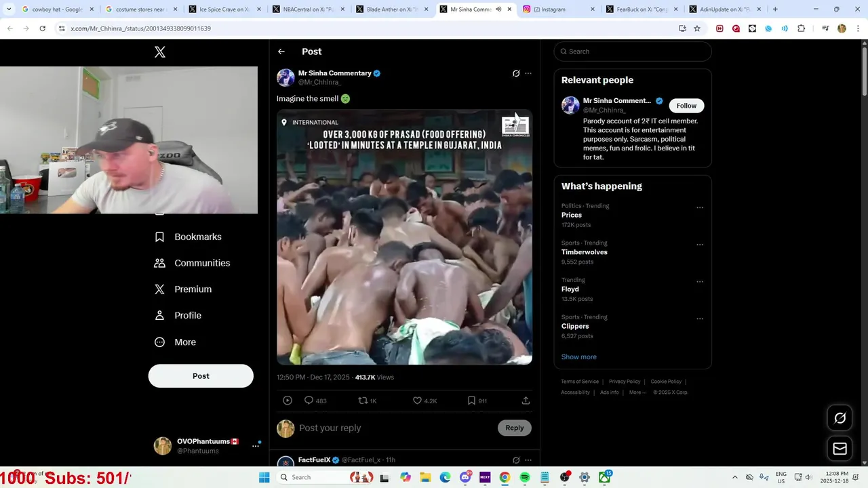This screenshot has width=868, height=488.
Task: Repost the post with 1K reposts
Action: [x=368, y=401]
